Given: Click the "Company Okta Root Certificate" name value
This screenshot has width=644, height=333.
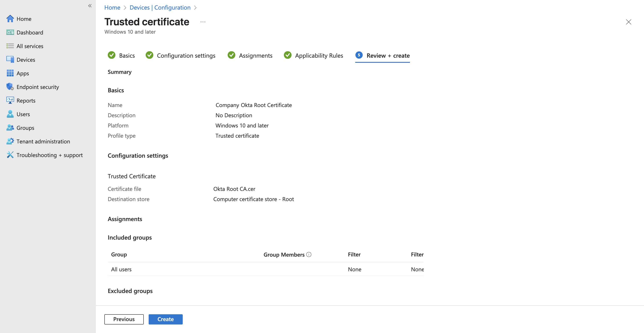Looking at the screenshot, I should pos(253,105).
